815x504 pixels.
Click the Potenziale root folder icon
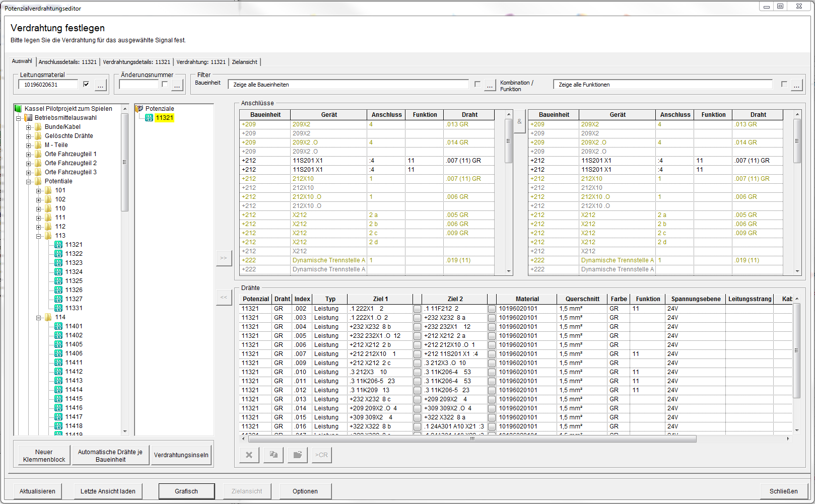140,109
